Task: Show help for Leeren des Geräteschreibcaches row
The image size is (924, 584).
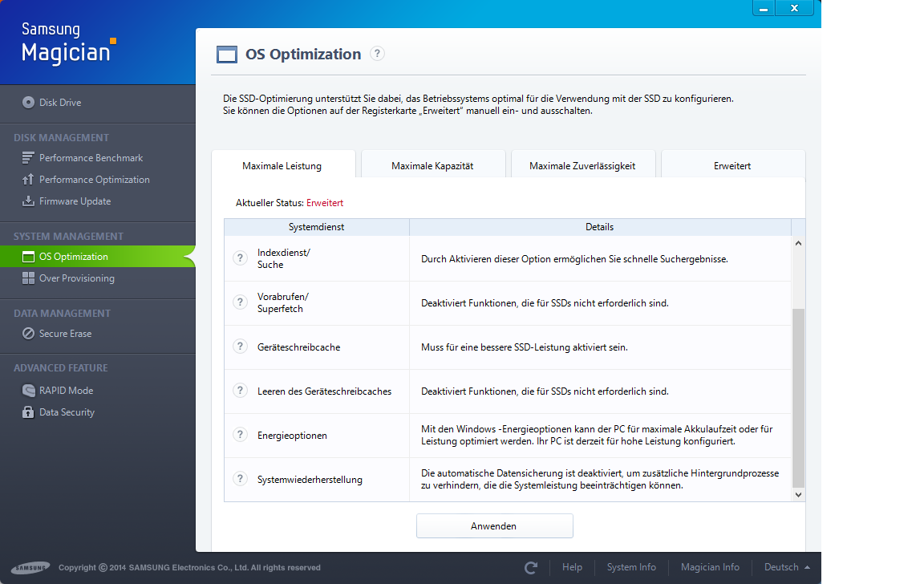Action: click(x=240, y=391)
